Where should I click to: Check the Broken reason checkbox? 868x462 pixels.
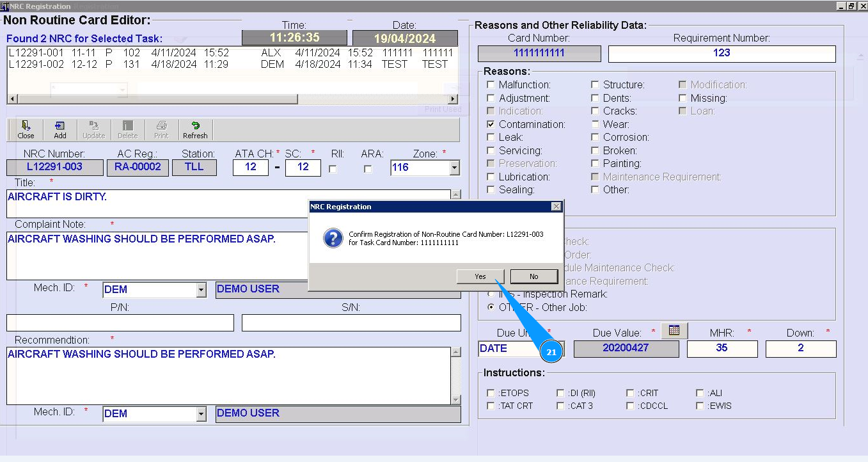[596, 150]
